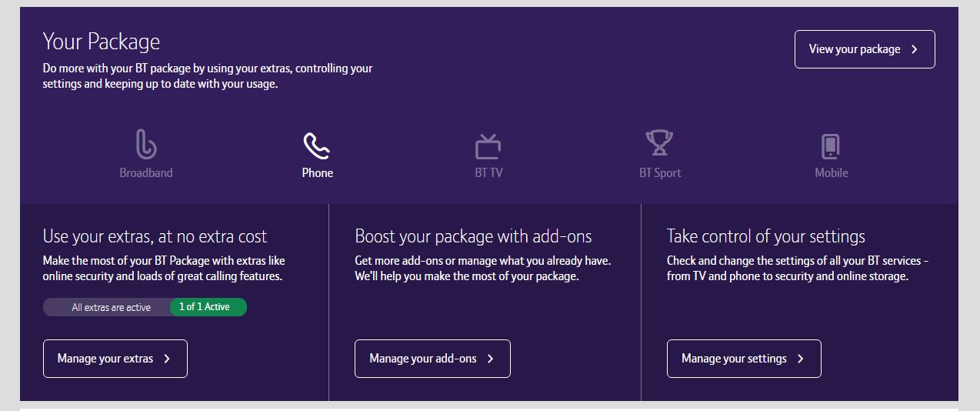Click the View your package text
This screenshot has width=980, height=411.
854,49
